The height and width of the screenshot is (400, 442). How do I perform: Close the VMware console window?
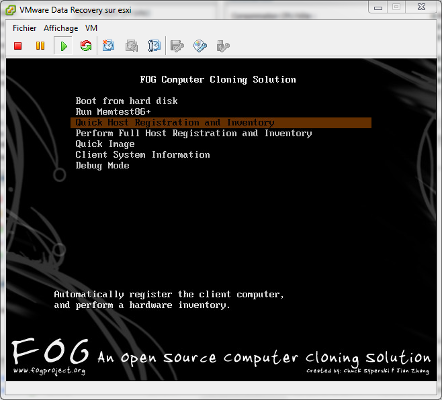421,7
